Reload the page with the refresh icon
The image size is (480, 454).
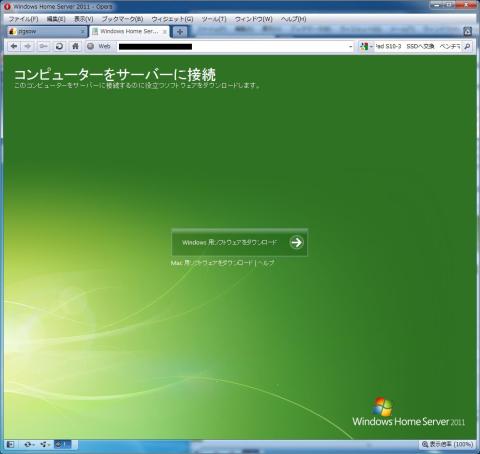click(x=59, y=46)
